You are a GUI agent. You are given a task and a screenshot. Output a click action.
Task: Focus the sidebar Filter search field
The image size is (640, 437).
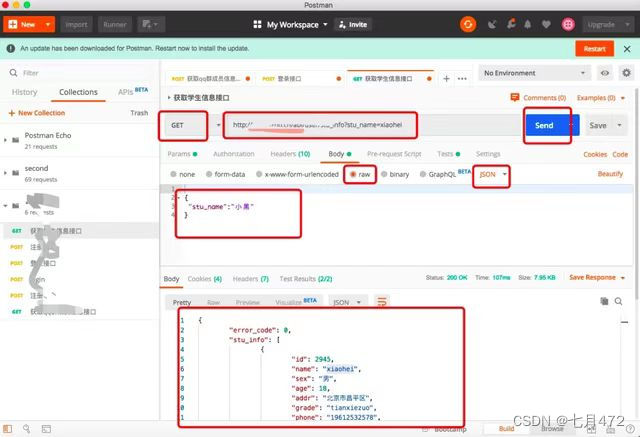point(80,73)
